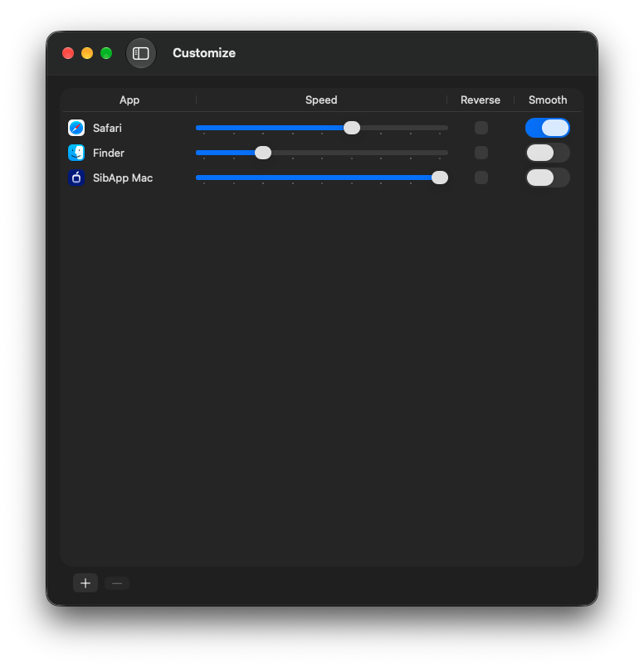
Task: Enable Smooth toggle for Finder
Action: click(x=548, y=153)
